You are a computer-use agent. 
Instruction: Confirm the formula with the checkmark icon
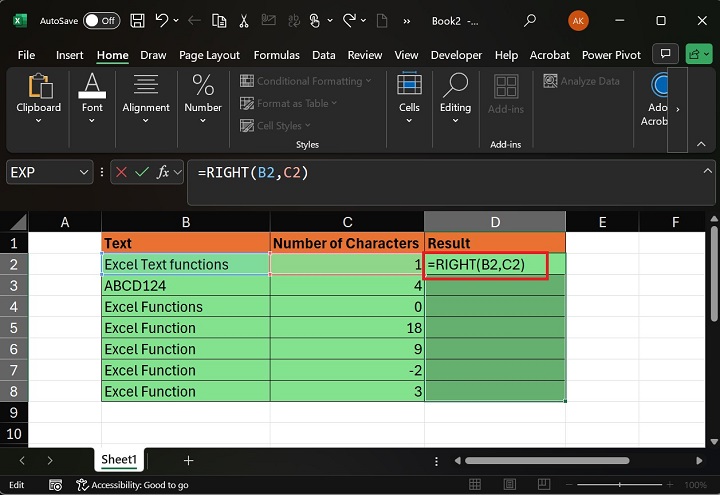(142, 172)
